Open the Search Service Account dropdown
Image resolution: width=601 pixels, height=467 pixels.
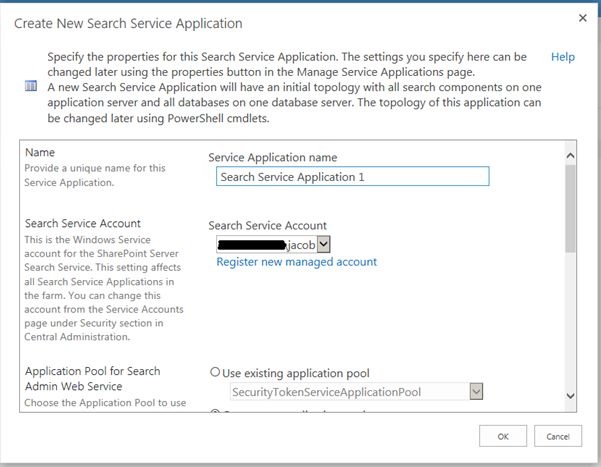click(x=323, y=244)
